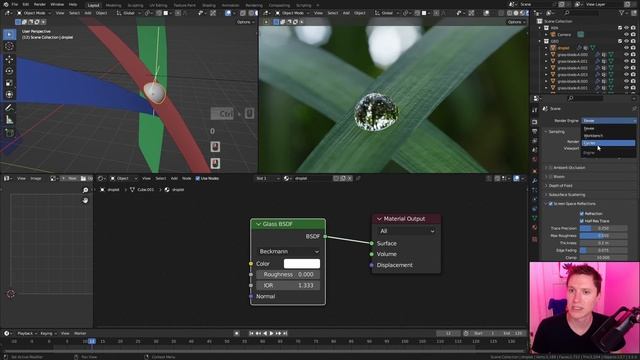
Task: Open the File menu
Action: [x=15, y=4]
